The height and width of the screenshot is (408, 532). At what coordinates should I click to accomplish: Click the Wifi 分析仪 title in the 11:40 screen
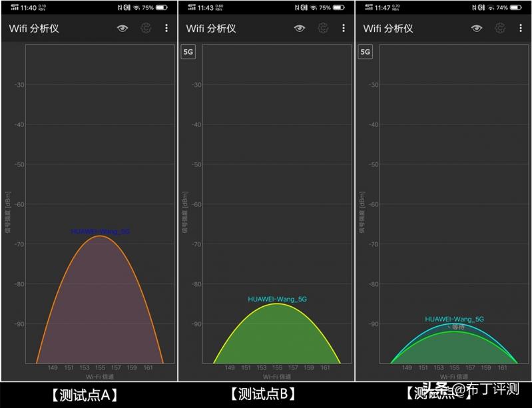(34, 29)
